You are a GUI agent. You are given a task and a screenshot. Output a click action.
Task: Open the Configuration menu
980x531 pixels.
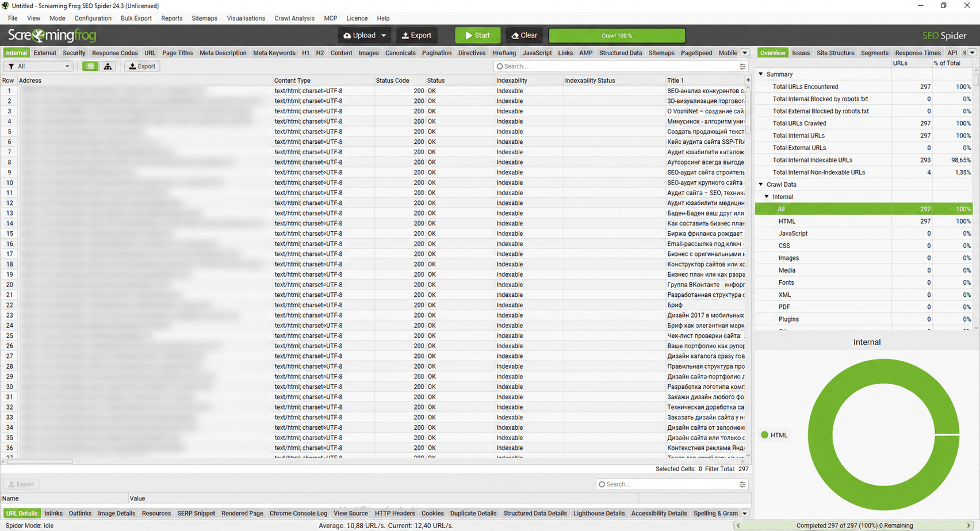pos(93,18)
